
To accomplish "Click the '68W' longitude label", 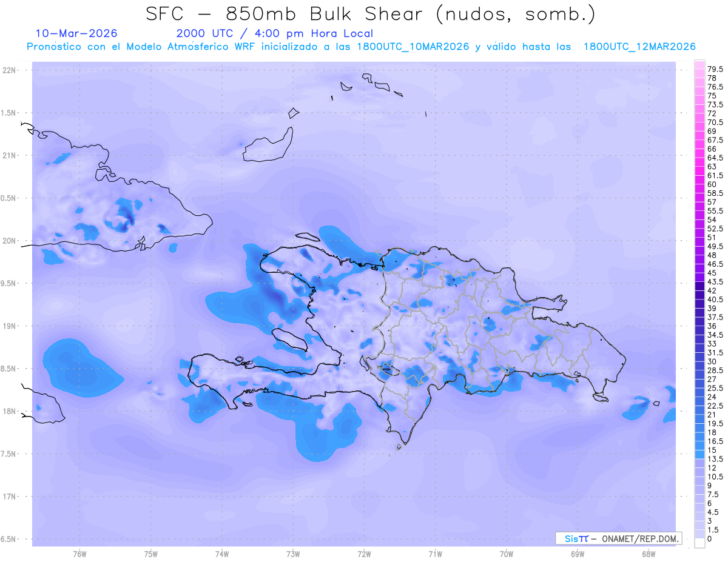I will point(649,554).
